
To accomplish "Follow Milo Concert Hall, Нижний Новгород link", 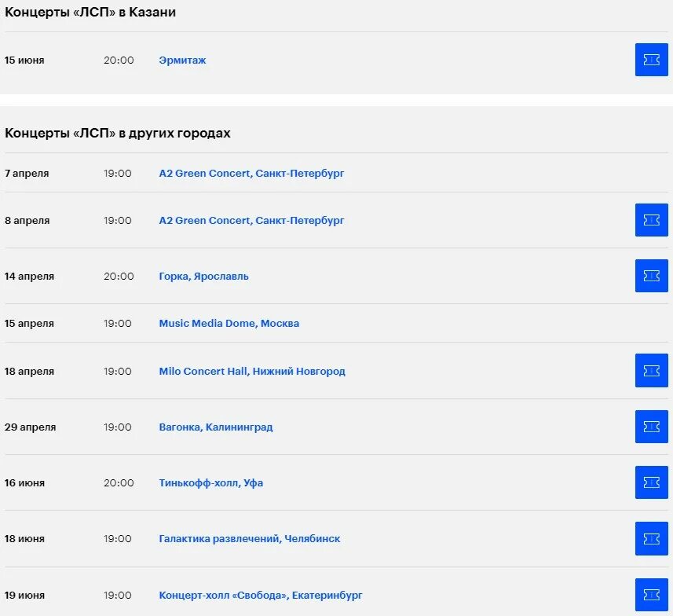I will tap(251, 372).
